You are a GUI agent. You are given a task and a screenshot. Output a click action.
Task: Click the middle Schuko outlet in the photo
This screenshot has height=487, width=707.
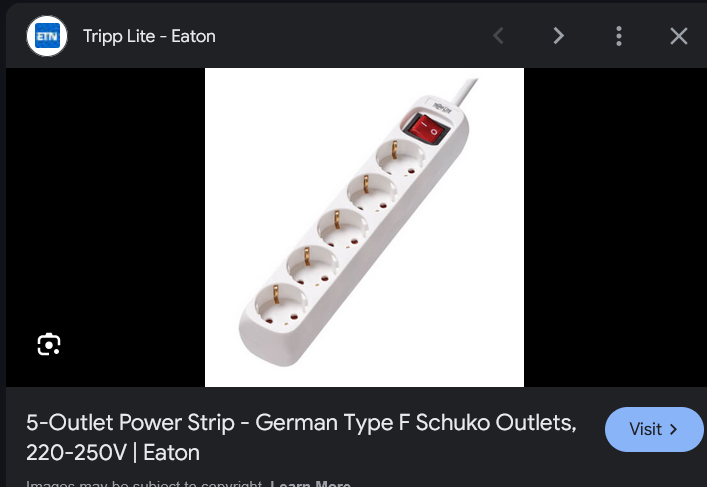[343, 230]
